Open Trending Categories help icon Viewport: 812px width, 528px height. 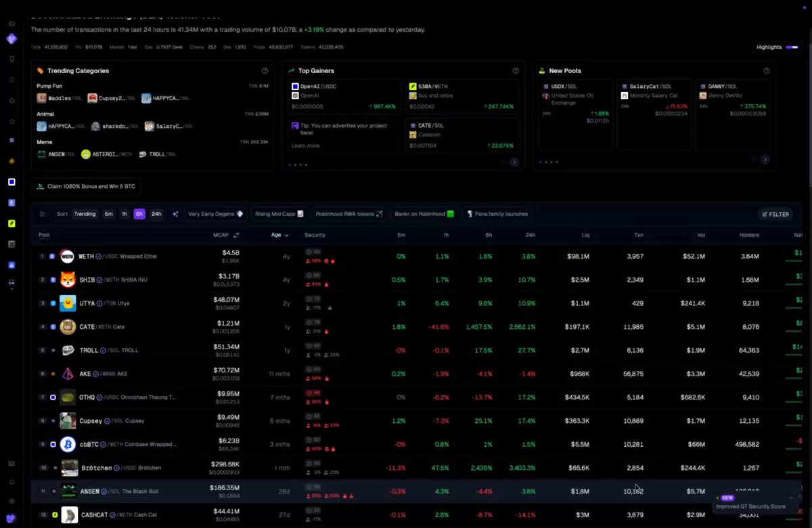click(x=265, y=70)
